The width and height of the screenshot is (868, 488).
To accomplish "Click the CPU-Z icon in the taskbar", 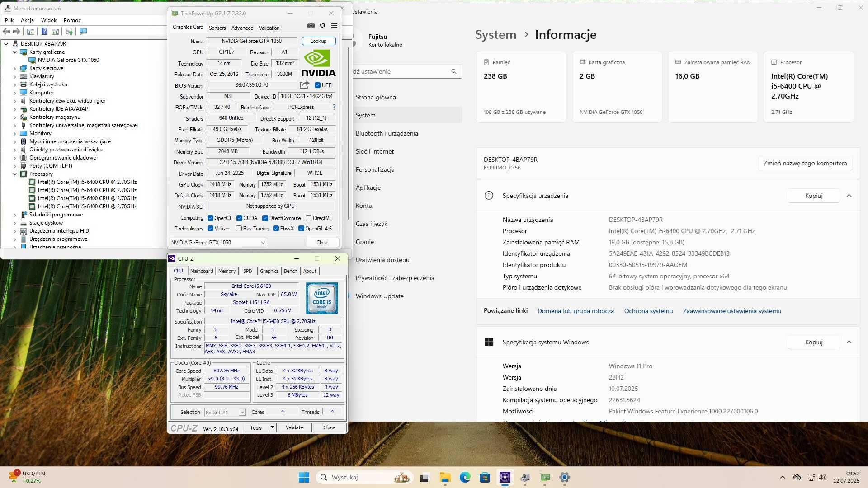I will tap(505, 477).
